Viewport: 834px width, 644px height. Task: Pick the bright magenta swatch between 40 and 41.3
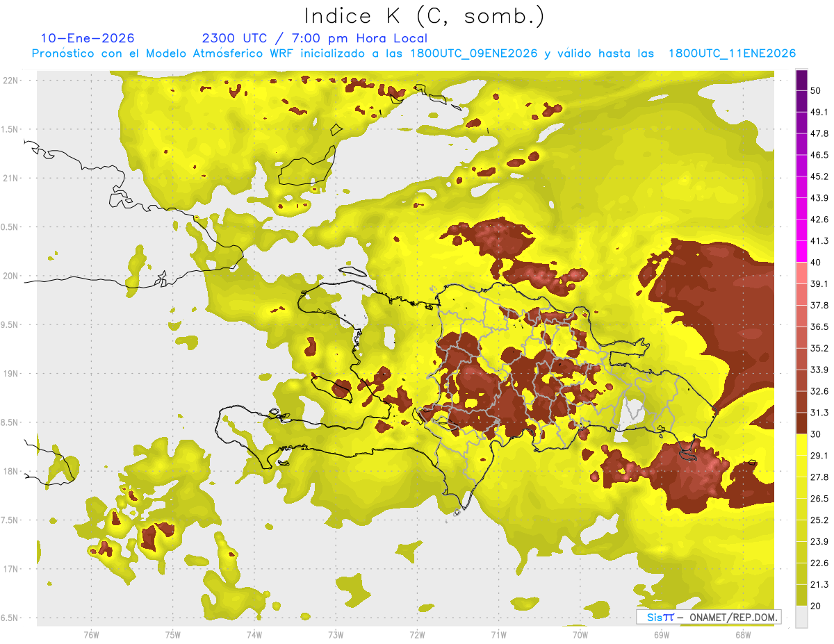coord(801,251)
